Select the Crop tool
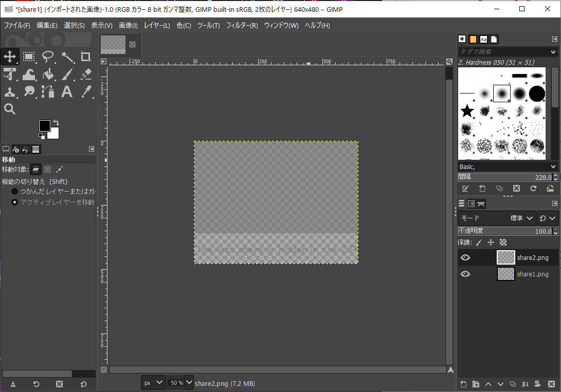 [x=86, y=57]
